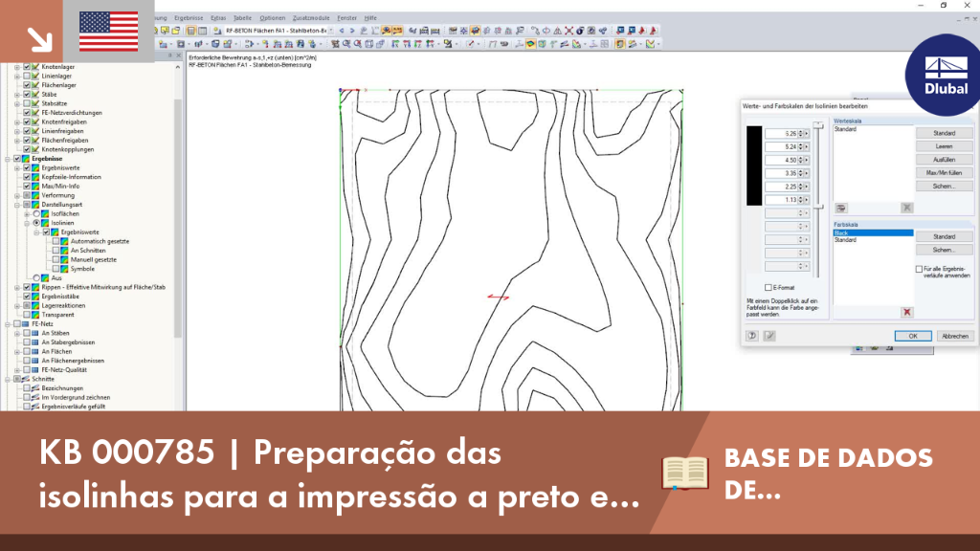The image size is (980, 551).
Task: Click the next result case arrow in toolbar
Action: click(352, 31)
